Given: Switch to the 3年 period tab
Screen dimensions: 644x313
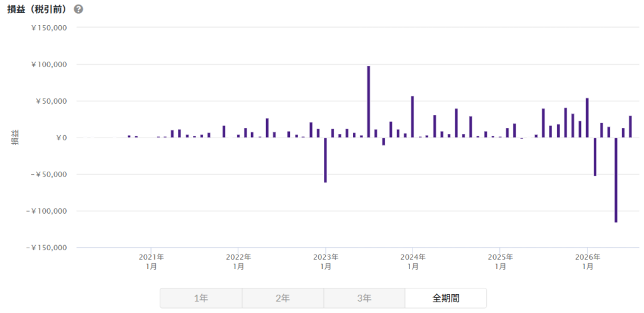Looking at the screenshot, I should click(364, 299).
